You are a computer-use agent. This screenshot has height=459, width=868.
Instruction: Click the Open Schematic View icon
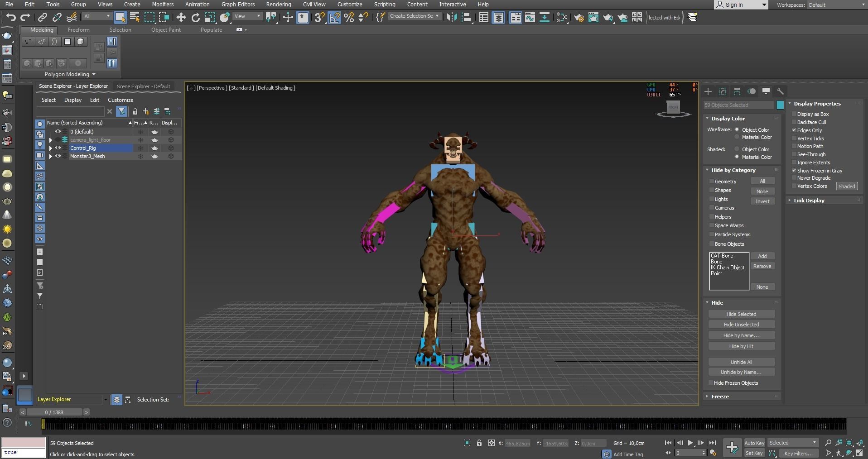pyautogui.click(x=545, y=17)
